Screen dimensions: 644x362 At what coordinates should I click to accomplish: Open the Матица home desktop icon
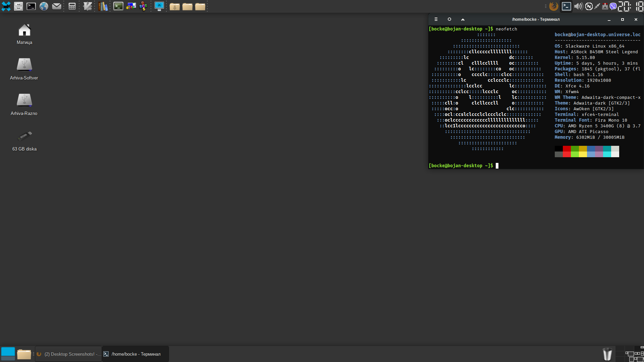pyautogui.click(x=24, y=34)
